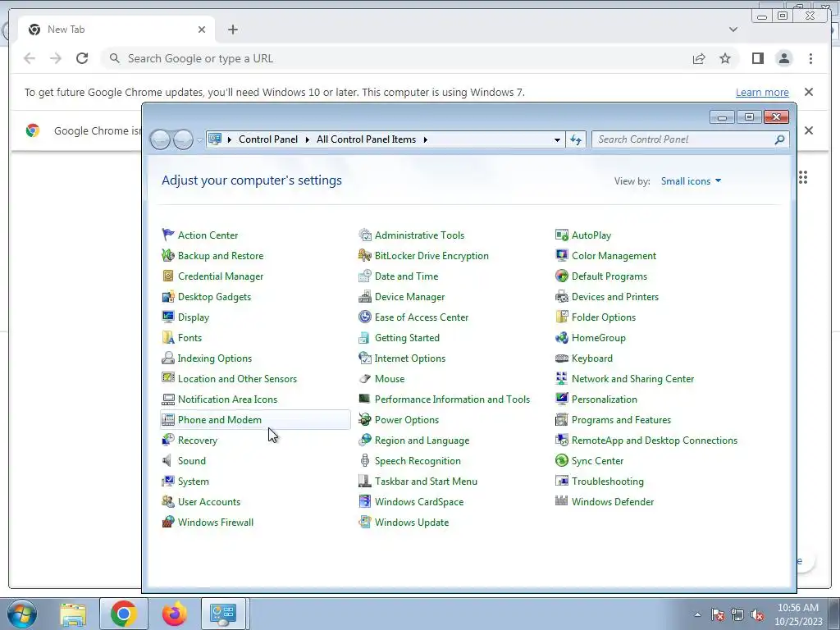Click the Search Control Panel field
840x630 pixels.
(691, 139)
